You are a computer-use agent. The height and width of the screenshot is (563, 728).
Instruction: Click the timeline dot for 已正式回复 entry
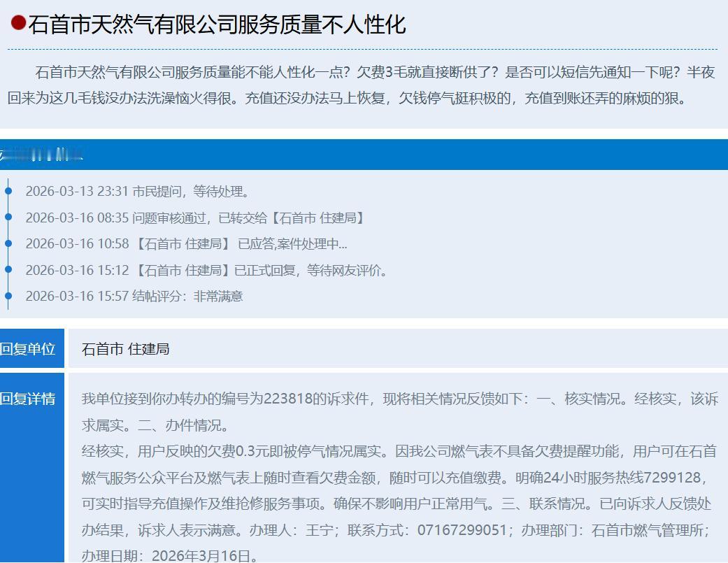click(8, 269)
